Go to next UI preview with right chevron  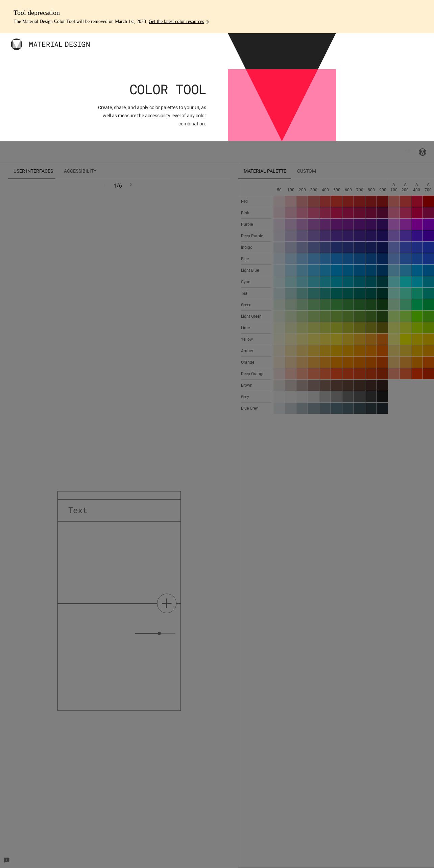point(131,185)
